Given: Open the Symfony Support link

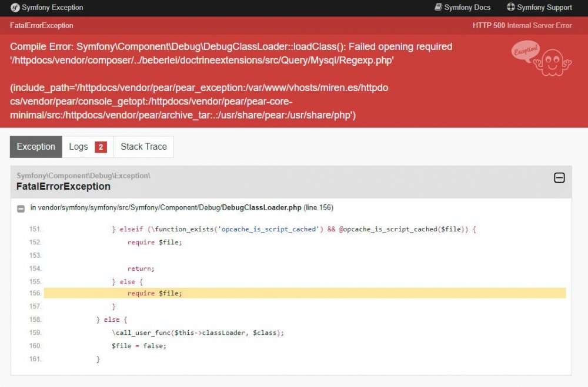Looking at the screenshot, I should point(539,8).
